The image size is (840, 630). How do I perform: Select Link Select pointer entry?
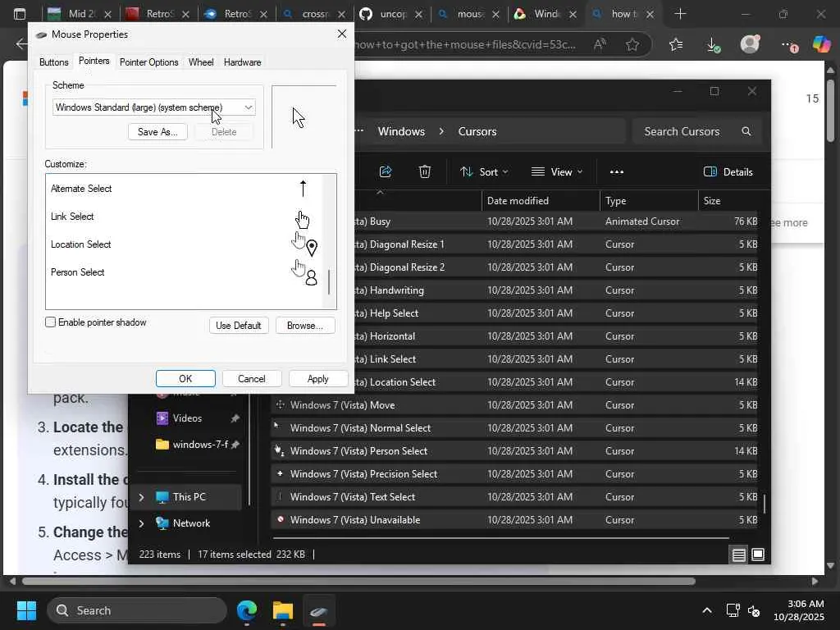pos(185,217)
